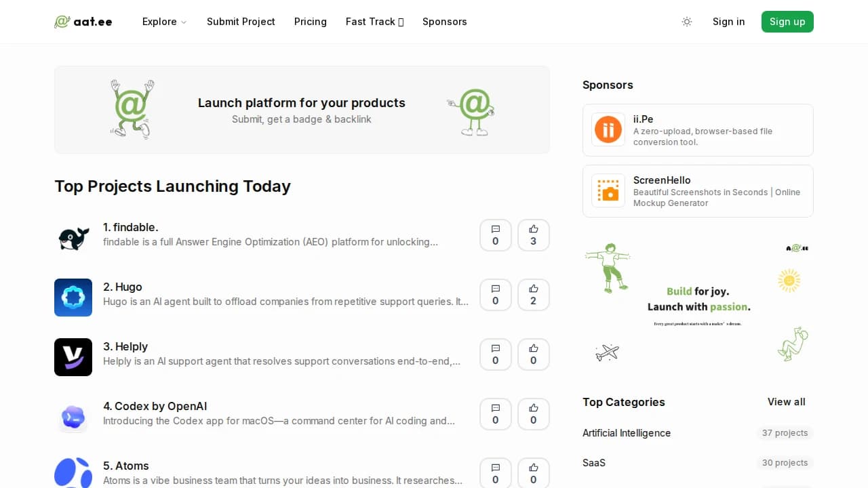Open comments for Atoms
The image size is (868, 488).
496,472
